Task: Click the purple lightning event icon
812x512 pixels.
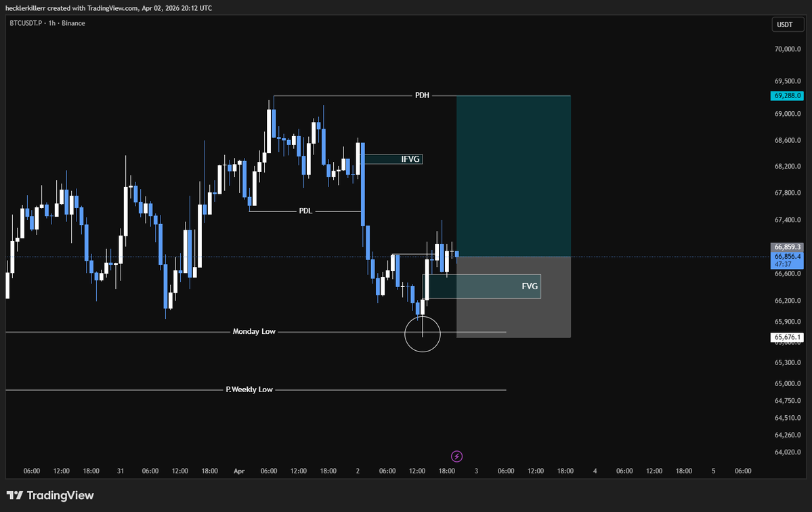Action: 456,456
